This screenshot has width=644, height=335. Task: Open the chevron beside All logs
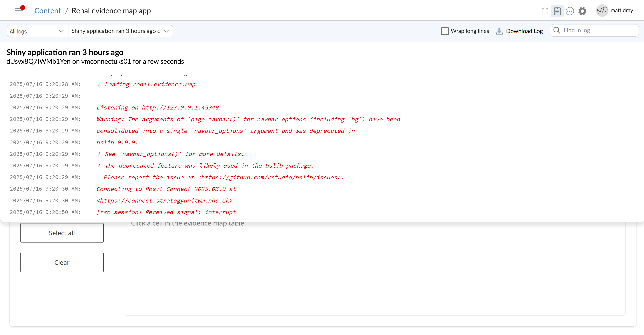[x=61, y=31]
